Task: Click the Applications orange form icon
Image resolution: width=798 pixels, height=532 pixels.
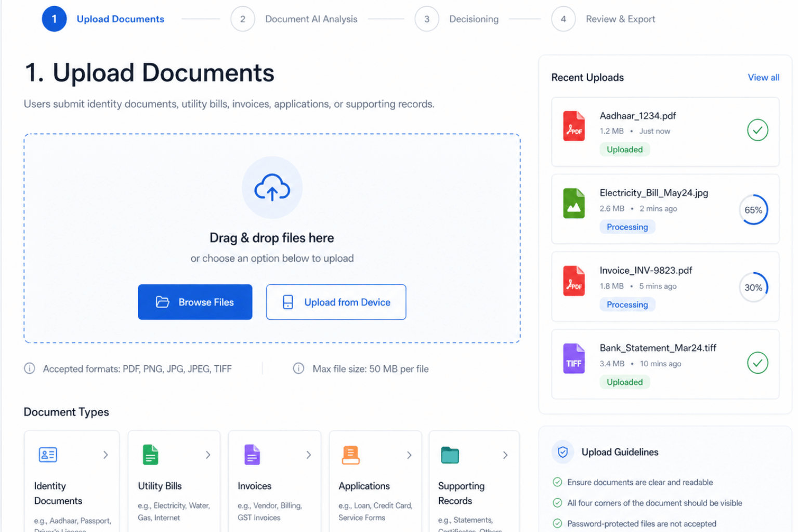Action: point(351,455)
